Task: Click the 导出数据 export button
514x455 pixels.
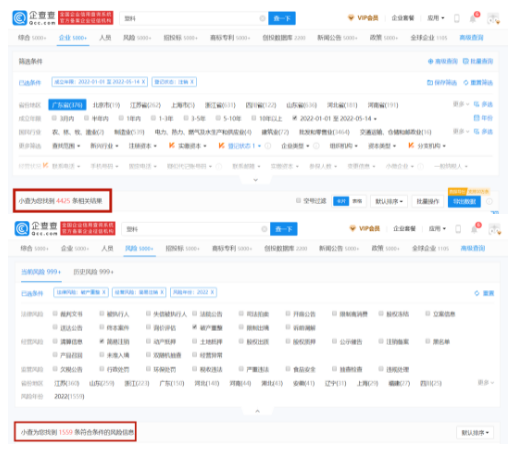Action: 464,201
